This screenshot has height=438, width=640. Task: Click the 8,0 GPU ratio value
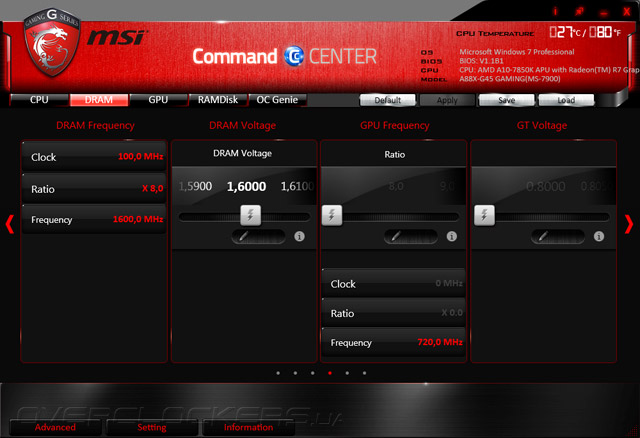pos(396,187)
